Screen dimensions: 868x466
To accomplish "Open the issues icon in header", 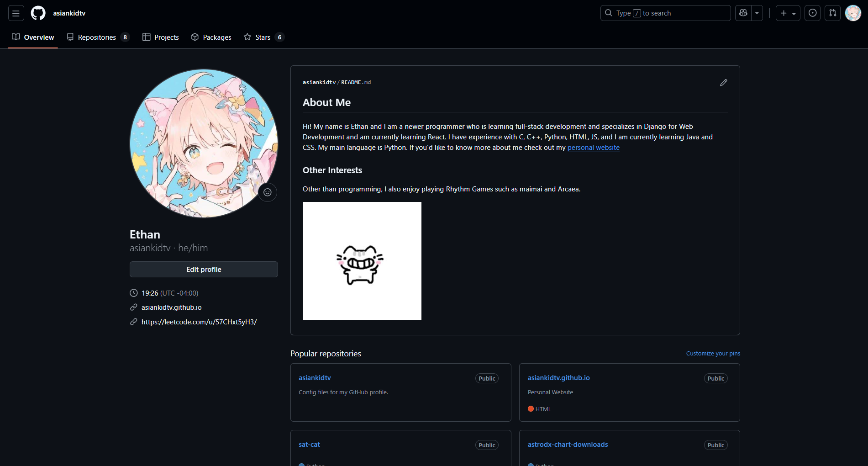I will pos(813,13).
